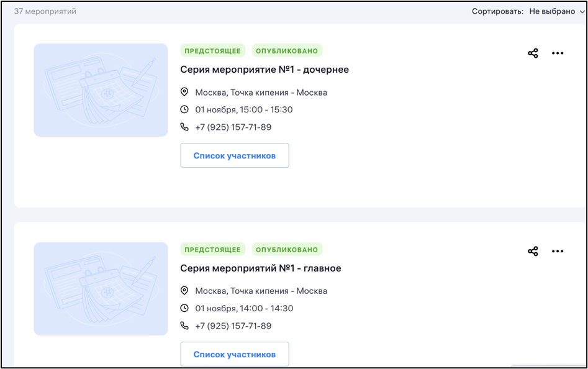Open the "Сортировать: Не выбрано" sort dropdown
Screen dimensions: 588x369
[556, 11]
